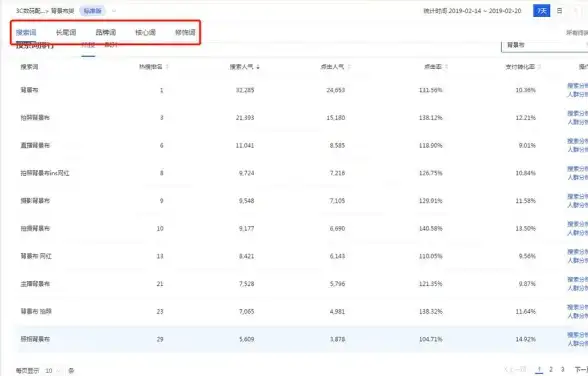Expand the version dropdown beside 标准版
The width and height of the screenshot is (588, 376).
tap(114, 11)
